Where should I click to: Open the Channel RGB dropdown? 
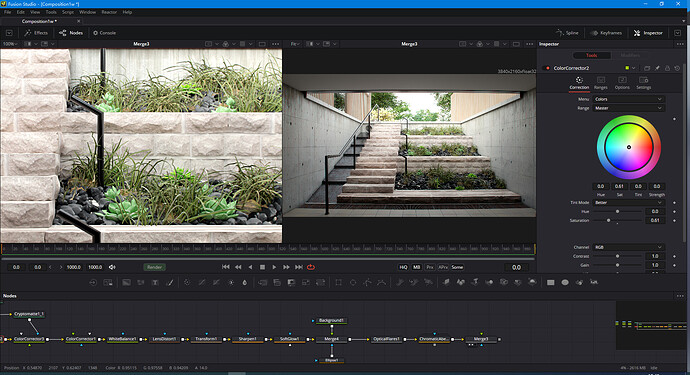pyautogui.click(x=628, y=247)
